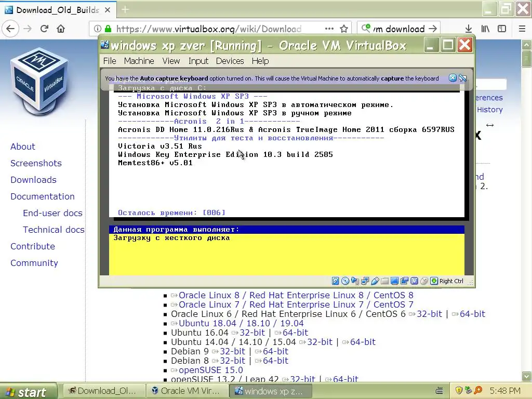The width and height of the screenshot is (532, 399).
Task: Click the Windows start button
Action: [x=28, y=392]
